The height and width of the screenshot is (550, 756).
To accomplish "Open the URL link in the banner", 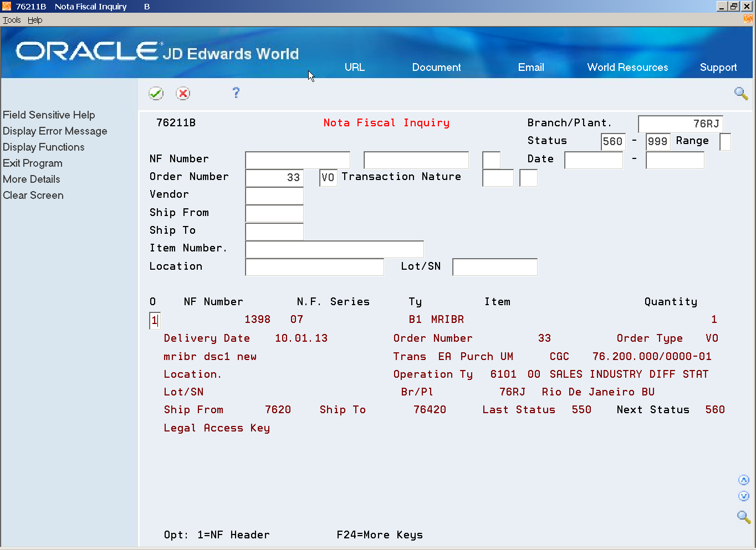I will 355,67.
